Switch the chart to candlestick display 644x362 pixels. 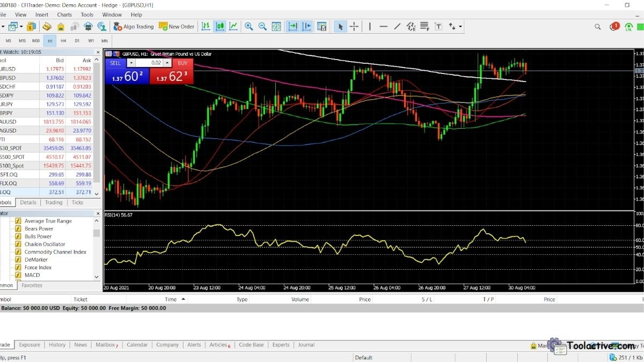tap(219, 26)
